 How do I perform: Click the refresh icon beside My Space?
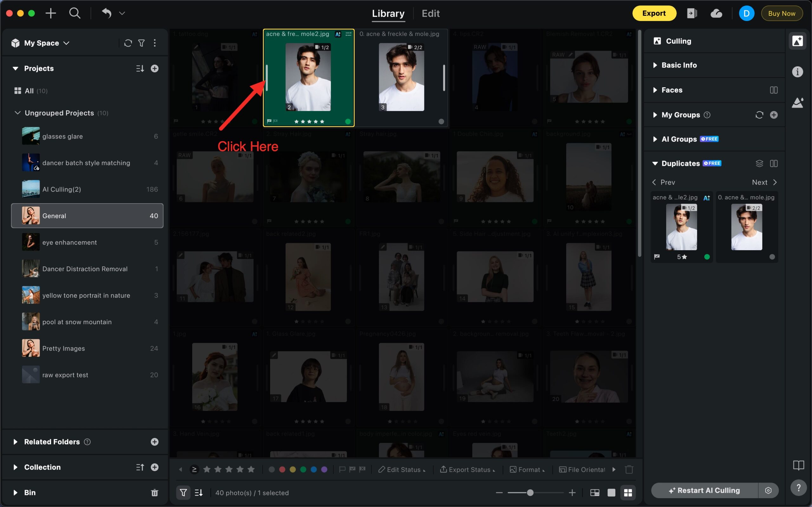pyautogui.click(x=128, y=43)
